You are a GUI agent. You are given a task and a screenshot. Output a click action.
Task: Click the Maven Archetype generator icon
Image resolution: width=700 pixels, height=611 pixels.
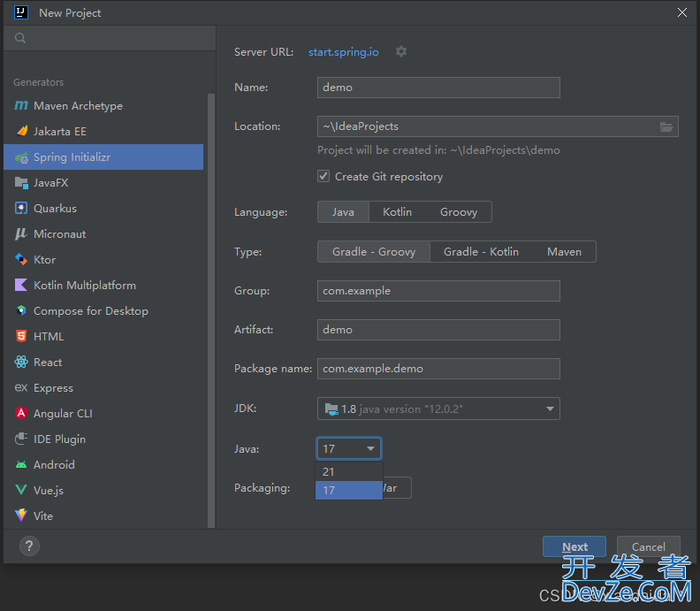click(21, 106)
